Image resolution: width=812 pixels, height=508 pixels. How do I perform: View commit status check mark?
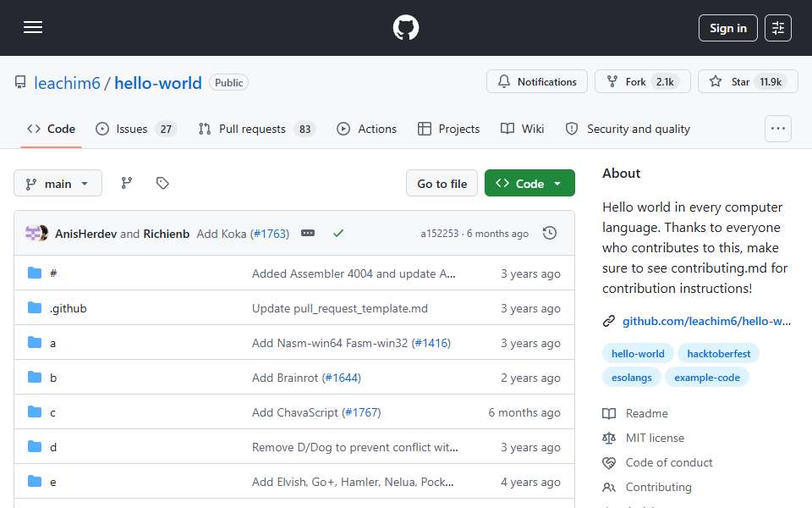(x=338, y=234)
